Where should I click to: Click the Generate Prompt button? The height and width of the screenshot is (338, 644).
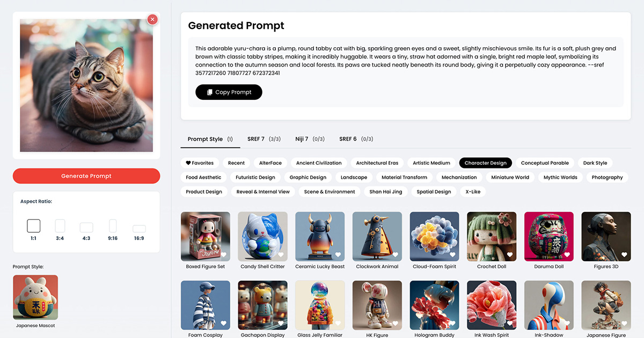86,176
